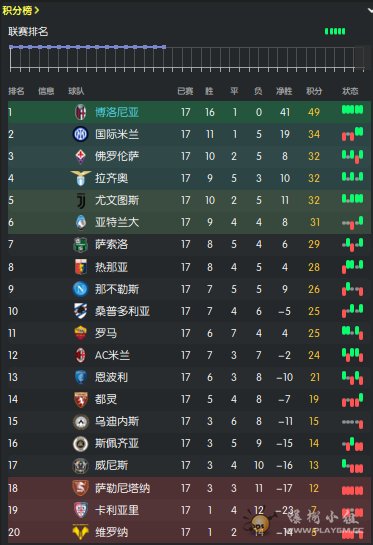Viewport: 373px width, 545px height.
Task: Click the Verona club crest
Action: click(x=80, y=532)
